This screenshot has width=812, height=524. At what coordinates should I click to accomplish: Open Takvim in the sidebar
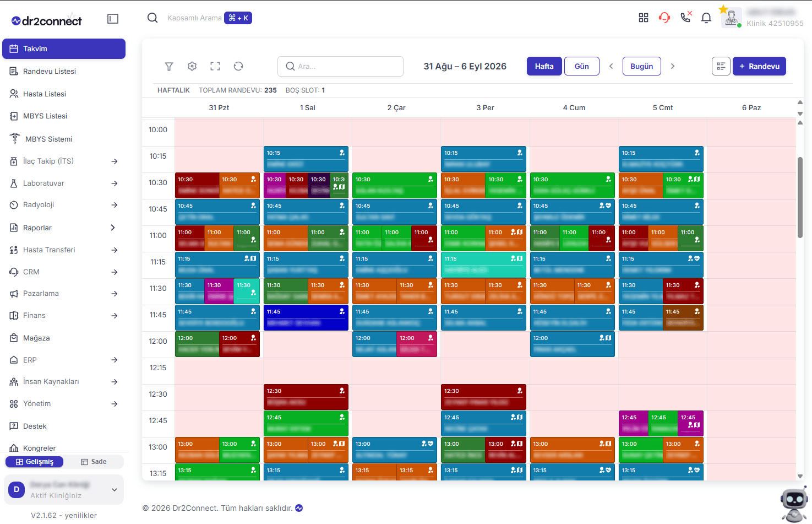pos(64,48)
